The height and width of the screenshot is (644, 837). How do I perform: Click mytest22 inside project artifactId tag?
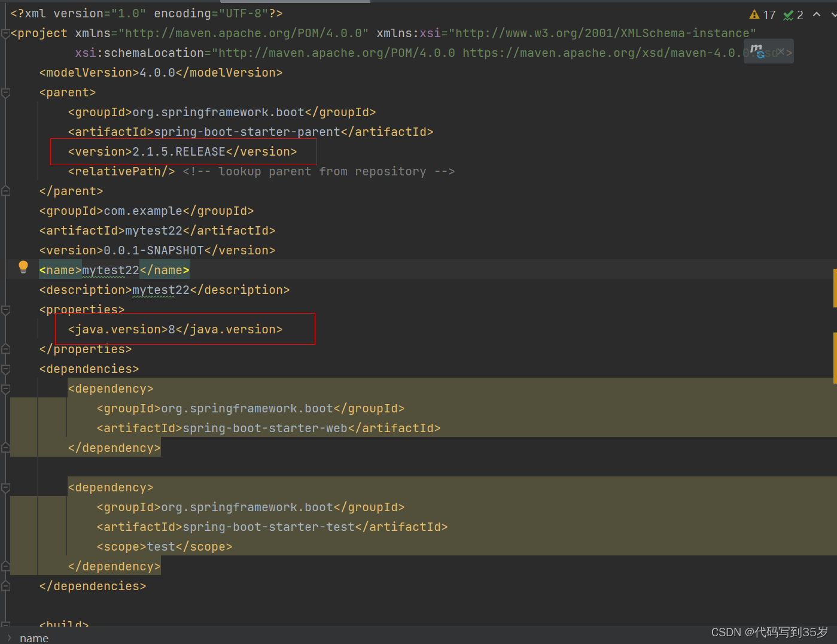[154, 231]
